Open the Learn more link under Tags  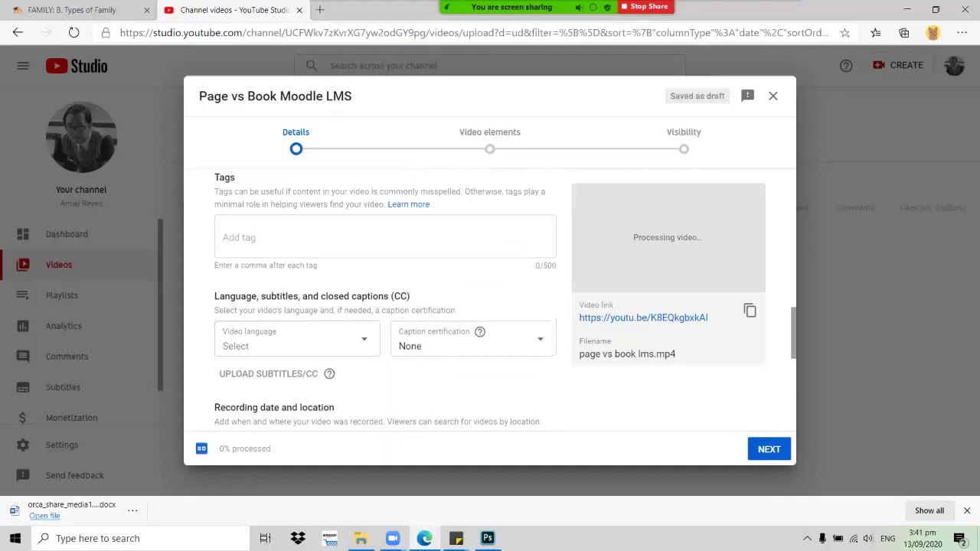(x=408, y=204)
